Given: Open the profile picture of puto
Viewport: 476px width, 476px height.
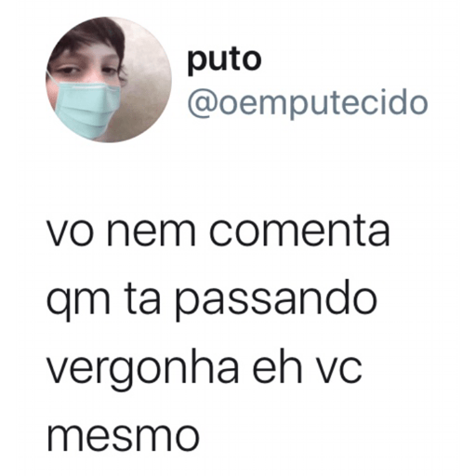Looking at the screenshot, I should coord(109,80).
